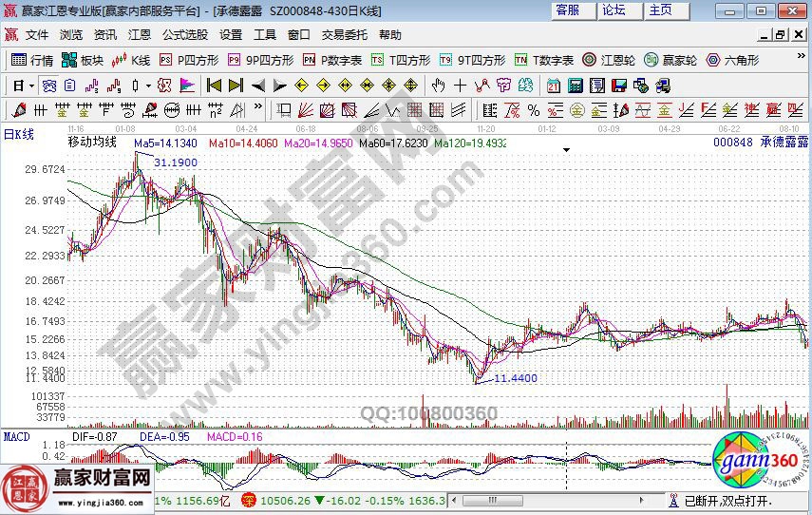Image resolution: width=812 pixels, height=515 pixels.
Task: Open the 交易委托 menu
Action: [x=344, y=35]
